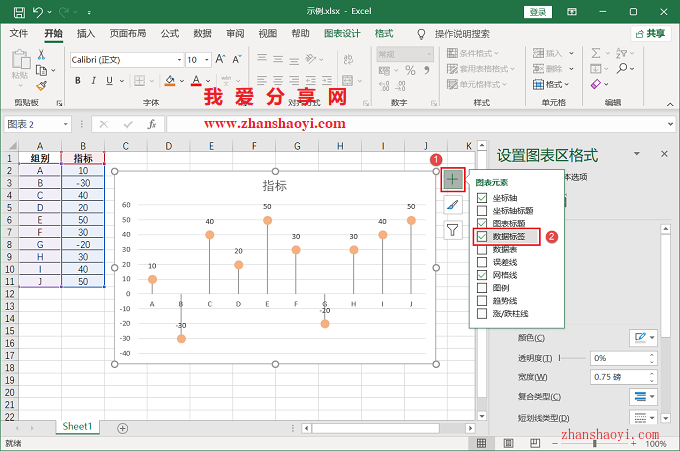Toggle the 坐标轴 checkbox
680x451 pixels.
pos(482,198)
